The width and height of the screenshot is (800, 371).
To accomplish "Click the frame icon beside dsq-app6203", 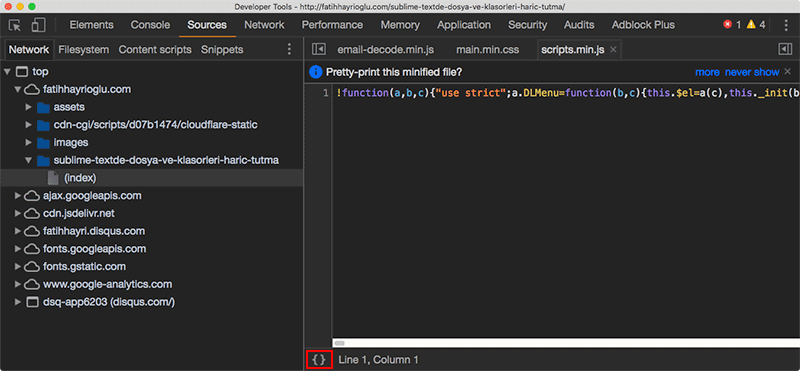I will point(33,302).
